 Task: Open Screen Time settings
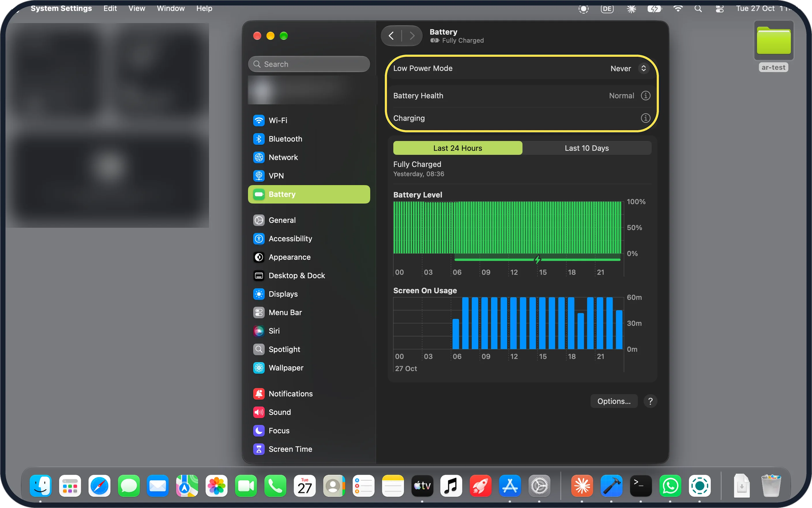[309, 449]
